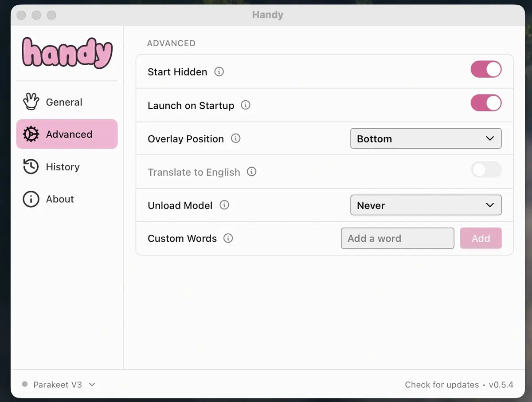Viewport: 532px width, 402px height.
Task: Click the Custom Words info icon
Action: pyautogui.click(x=228, y=238)
